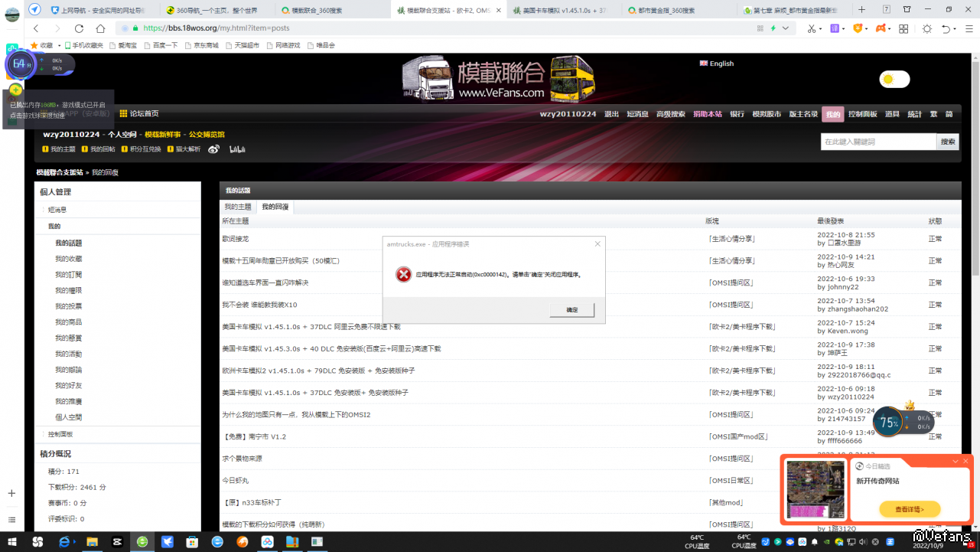The width and height of the screenshot is (980, 552).
Task: Reload the current page
Action: tap(79, 28)
